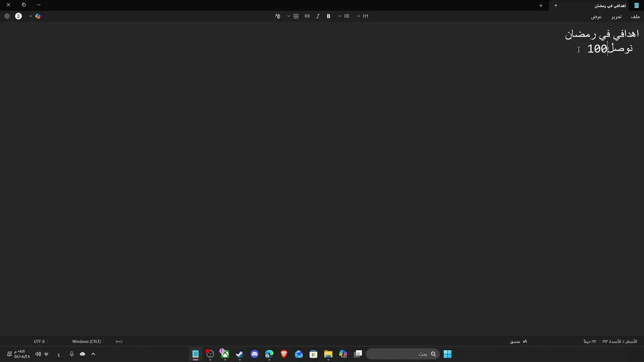Show hidden system tray icons
This screenshot has height=362, width=644.
(93, 354)
